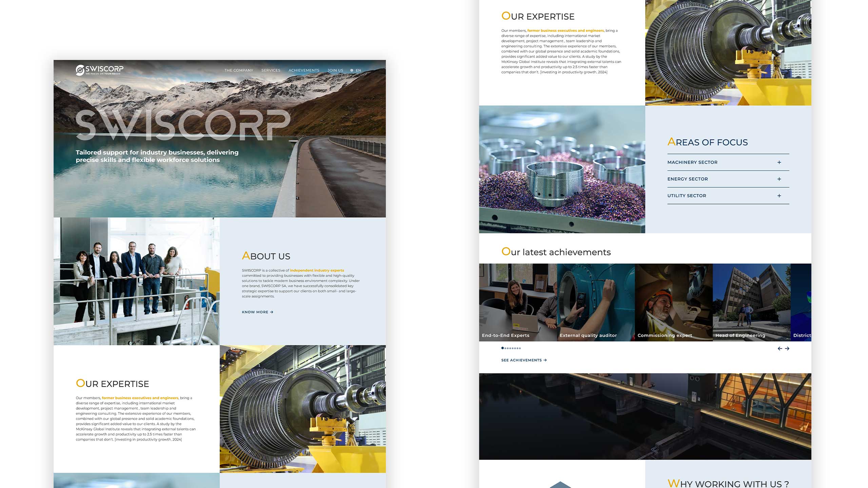Click the AREAS OF FOCUS heading
This screenshot has height=488, width=868.
(x=707, y=142)
